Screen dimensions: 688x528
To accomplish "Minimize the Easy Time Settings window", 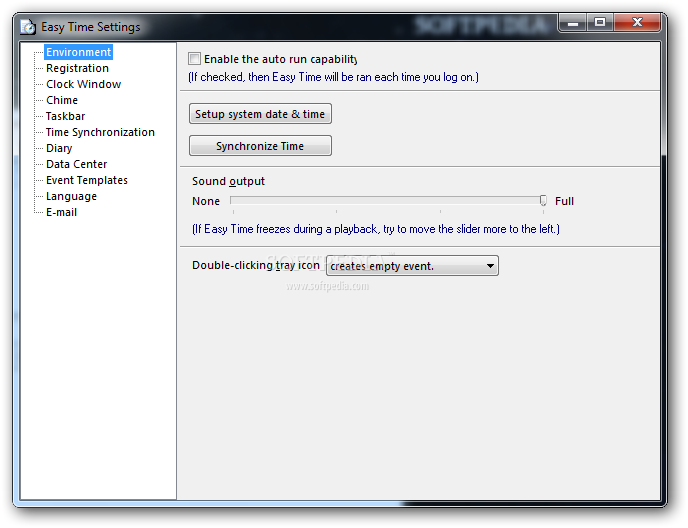I will [573, 23].
